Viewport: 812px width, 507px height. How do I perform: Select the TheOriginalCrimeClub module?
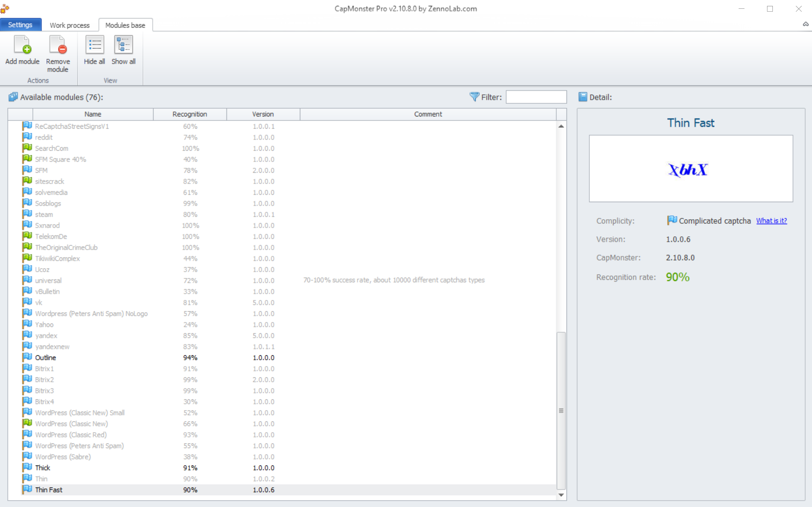[x=282, y=247]
